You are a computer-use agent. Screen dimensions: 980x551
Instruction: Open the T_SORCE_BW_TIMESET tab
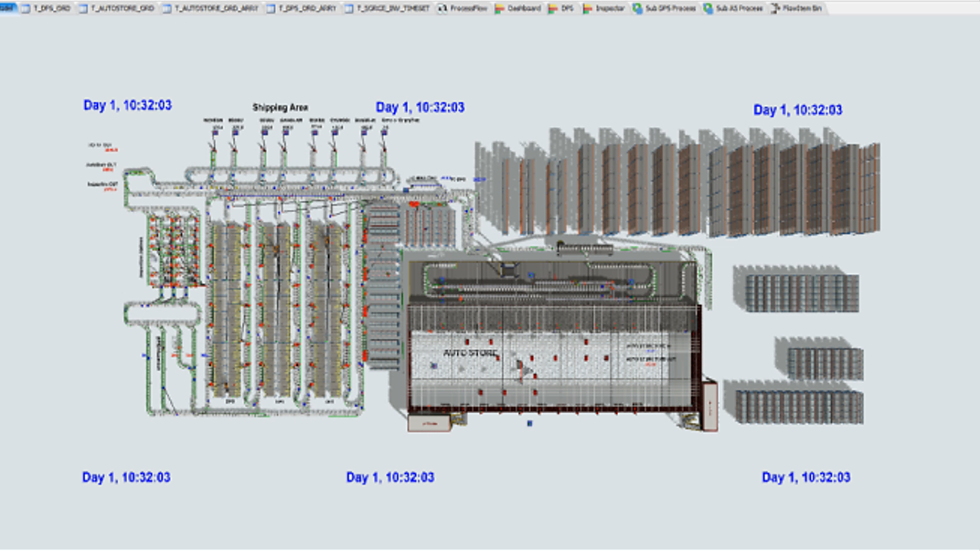click(386, 8)
